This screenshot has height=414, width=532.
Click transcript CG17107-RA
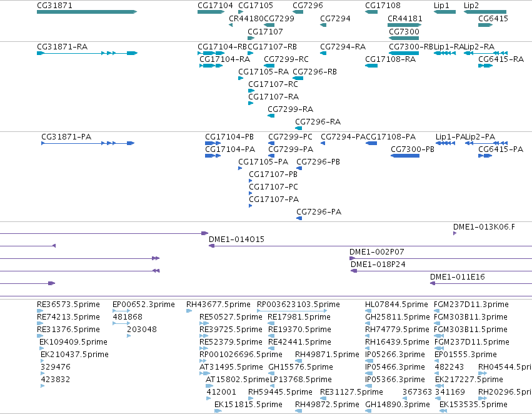tap(251, 103)
